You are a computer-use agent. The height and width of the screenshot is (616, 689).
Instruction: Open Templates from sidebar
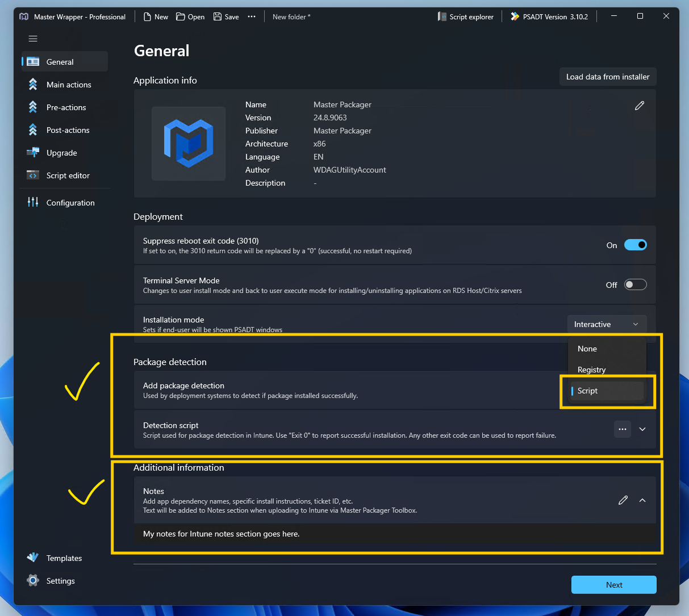tap(65, 558)
